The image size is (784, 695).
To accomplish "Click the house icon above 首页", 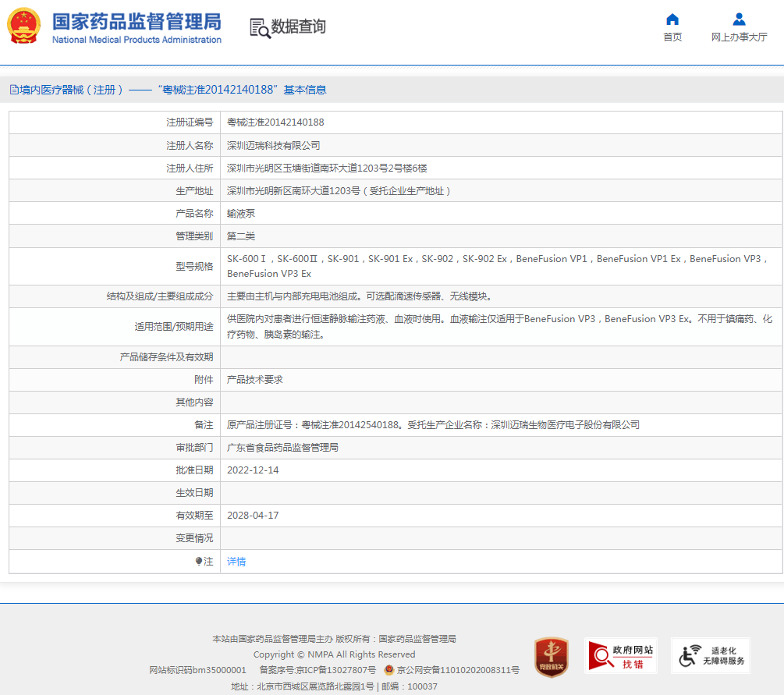I will point(672,20).
